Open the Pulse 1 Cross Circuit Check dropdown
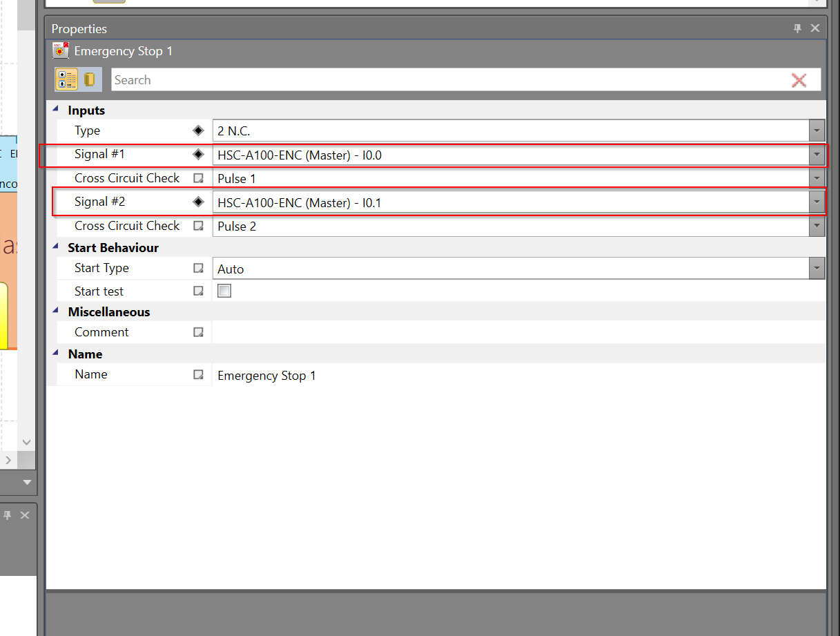The image size is (840, 636). pyautogui.click(x=817, y=178)
